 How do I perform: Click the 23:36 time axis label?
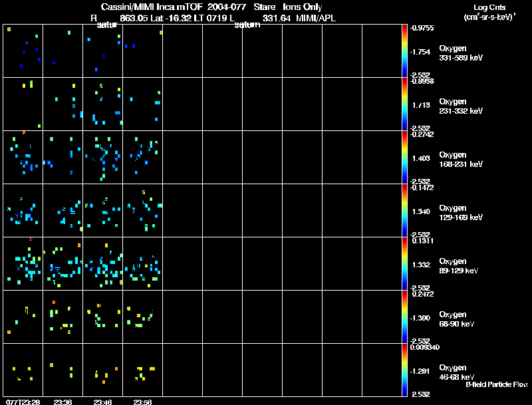tap(63, 402)
